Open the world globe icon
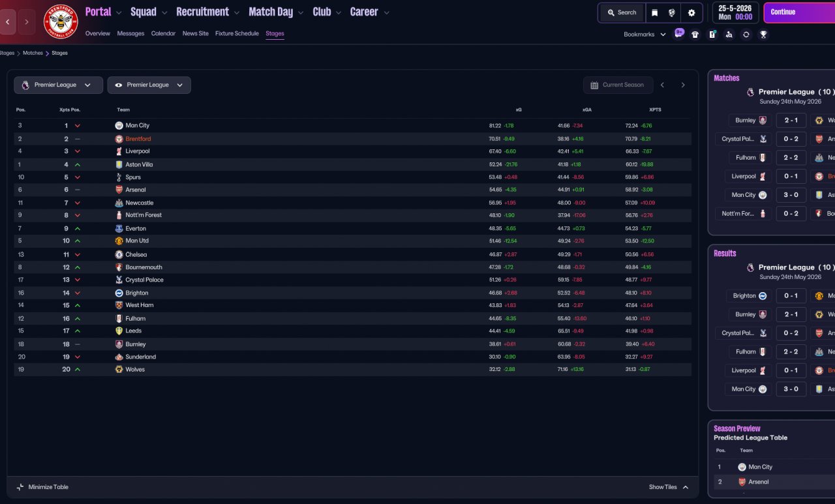 tap(672, 12)
